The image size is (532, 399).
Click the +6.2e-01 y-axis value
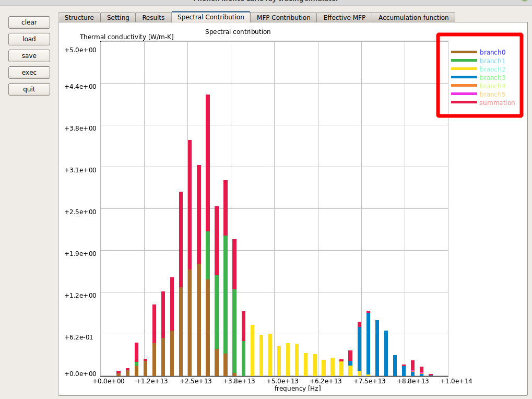pos(79,337)
